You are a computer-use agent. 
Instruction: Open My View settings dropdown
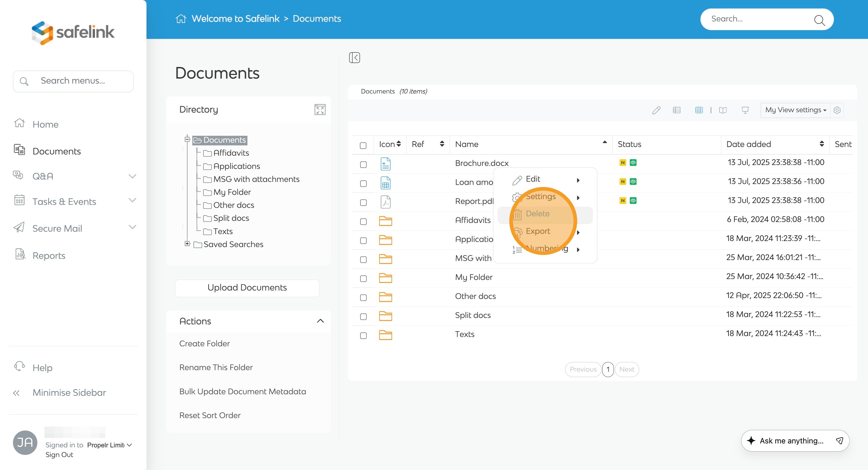click(x=795, y=110)
